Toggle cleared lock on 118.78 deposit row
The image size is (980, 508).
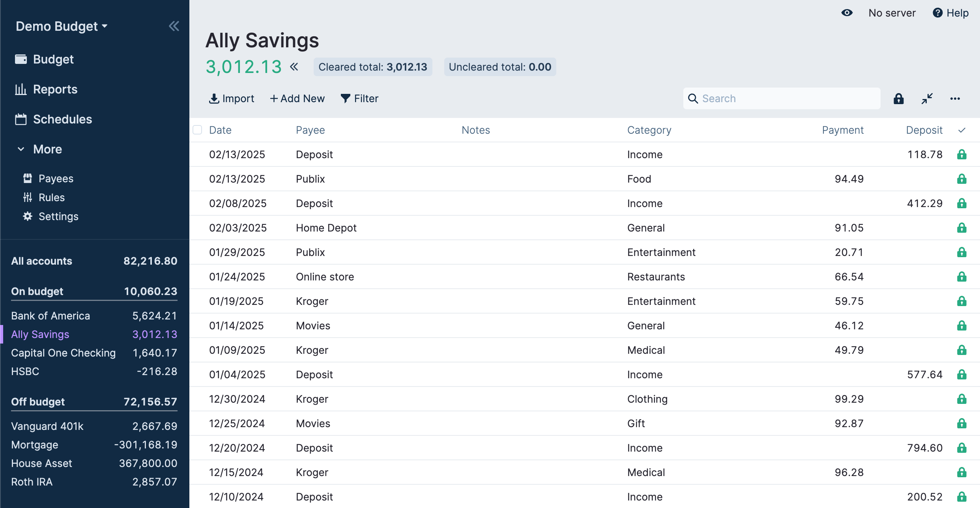coord(961,155)
